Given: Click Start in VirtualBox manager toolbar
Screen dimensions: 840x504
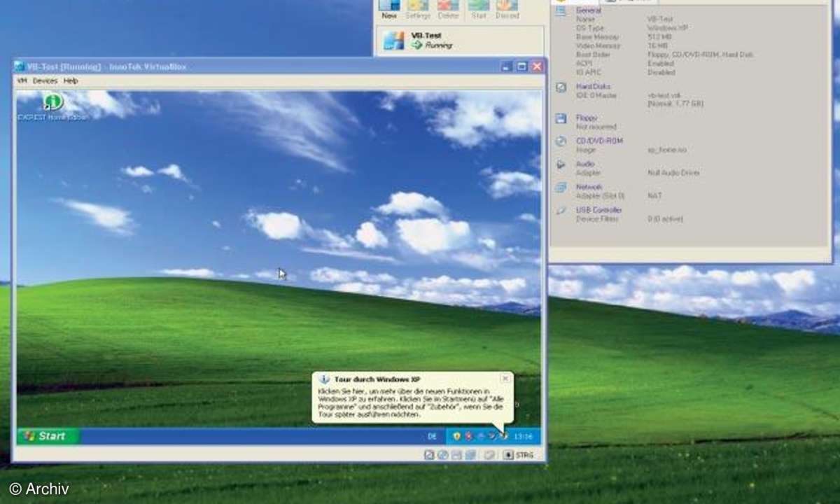Looking at the screenshot, I should click(x=478, y=10).
